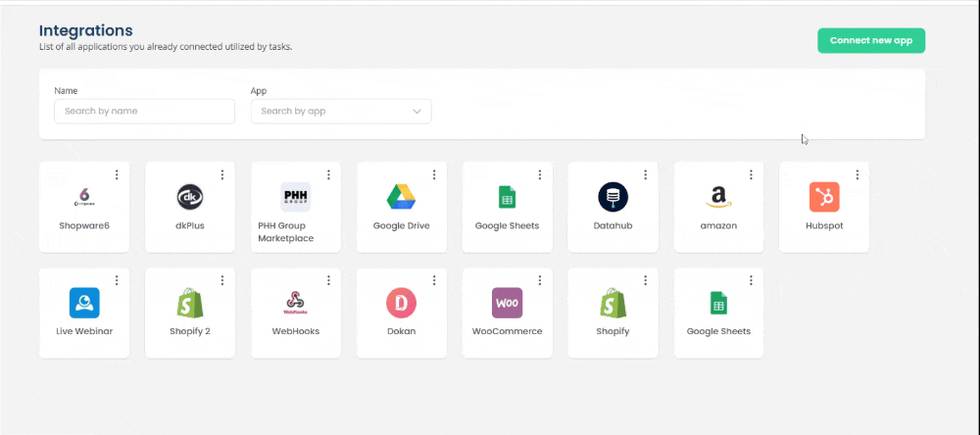The image size is (980, 435).
Task: Click the Shopware6 logo icon
Action: tap(83, 197)
